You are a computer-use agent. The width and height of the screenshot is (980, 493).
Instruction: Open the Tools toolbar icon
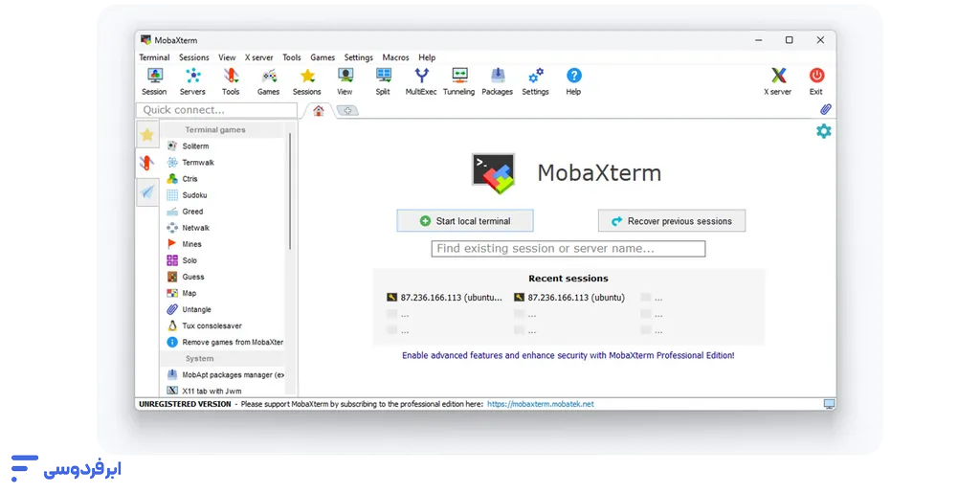(x=231, y=82)
